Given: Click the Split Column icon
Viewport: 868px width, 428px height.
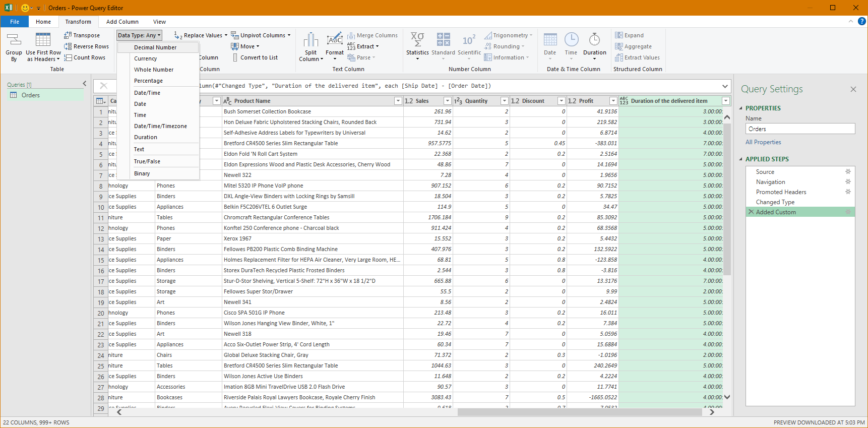Looking at the screenshot, I should 311,40.
